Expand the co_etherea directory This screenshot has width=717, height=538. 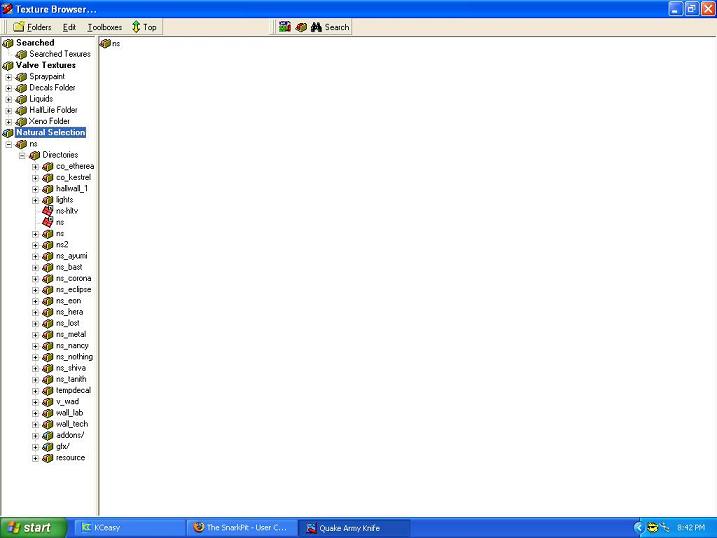pos(35,166)
